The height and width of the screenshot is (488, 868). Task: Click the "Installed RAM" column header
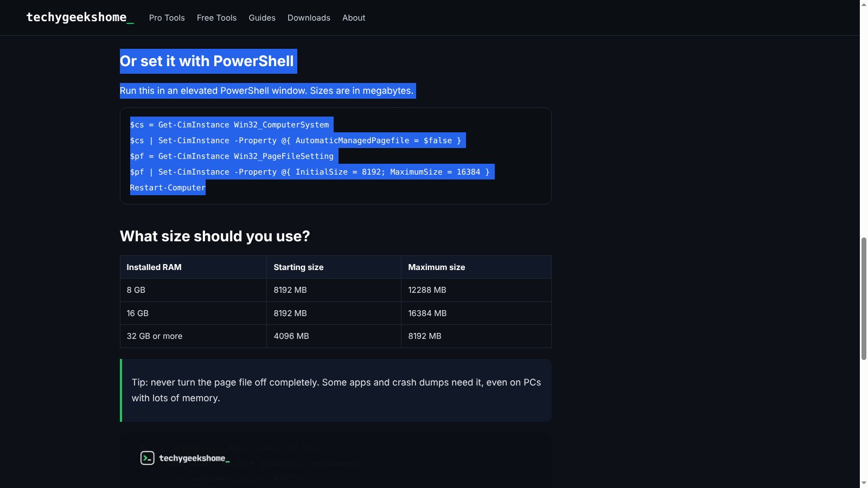pyautogui.click(x=193, y=267)
